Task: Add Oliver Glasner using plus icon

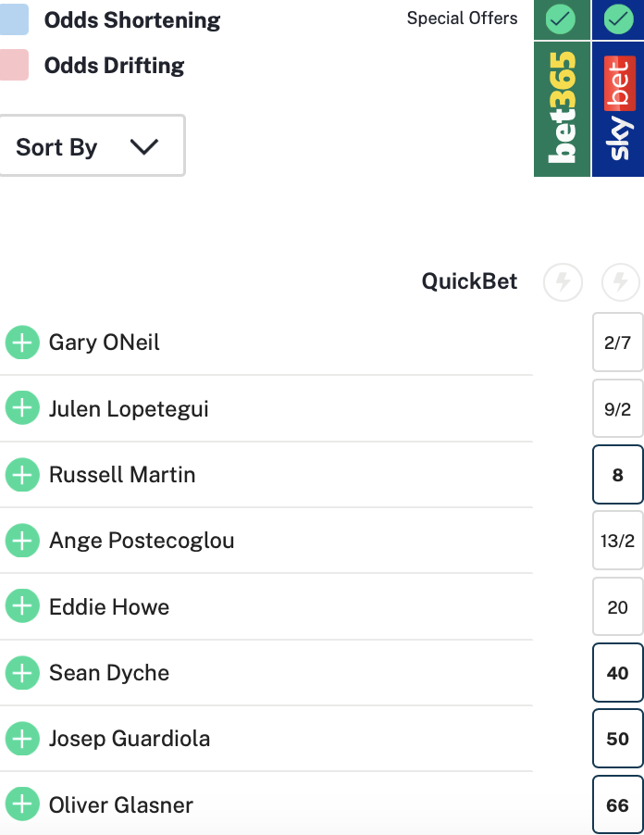Action: tap(22, 804)
